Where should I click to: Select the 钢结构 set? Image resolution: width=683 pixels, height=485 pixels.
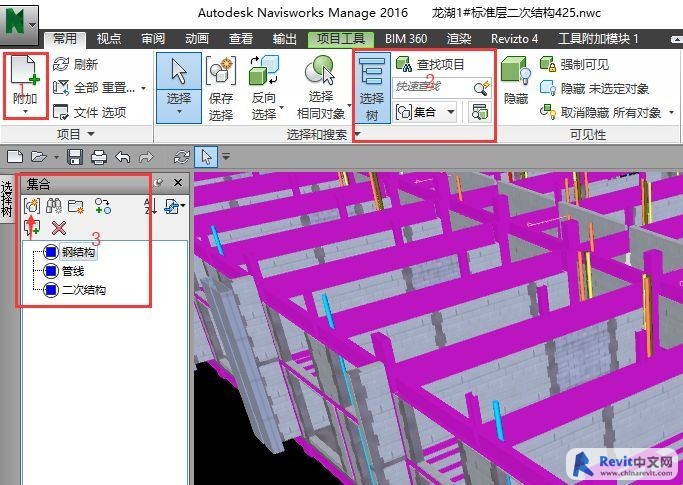[x=78, y=252]
